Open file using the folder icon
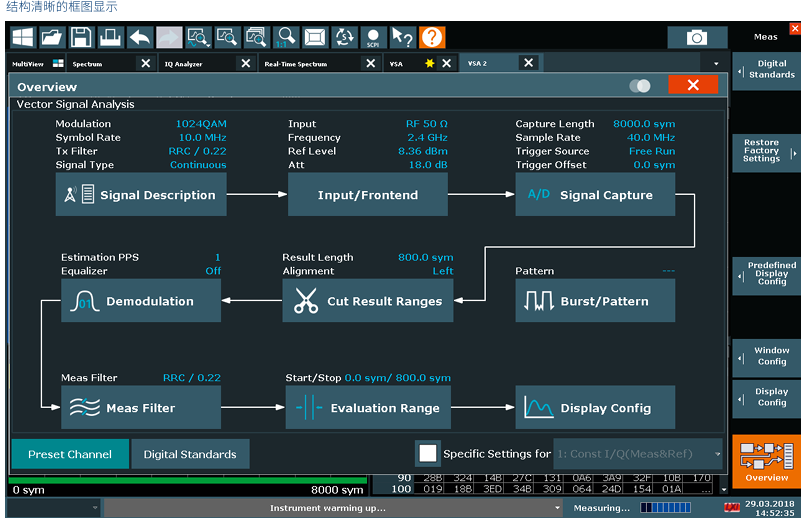Image resolution: width=807 pixels, height=520 pixels. pyautogui.click(x=51, y=37)
